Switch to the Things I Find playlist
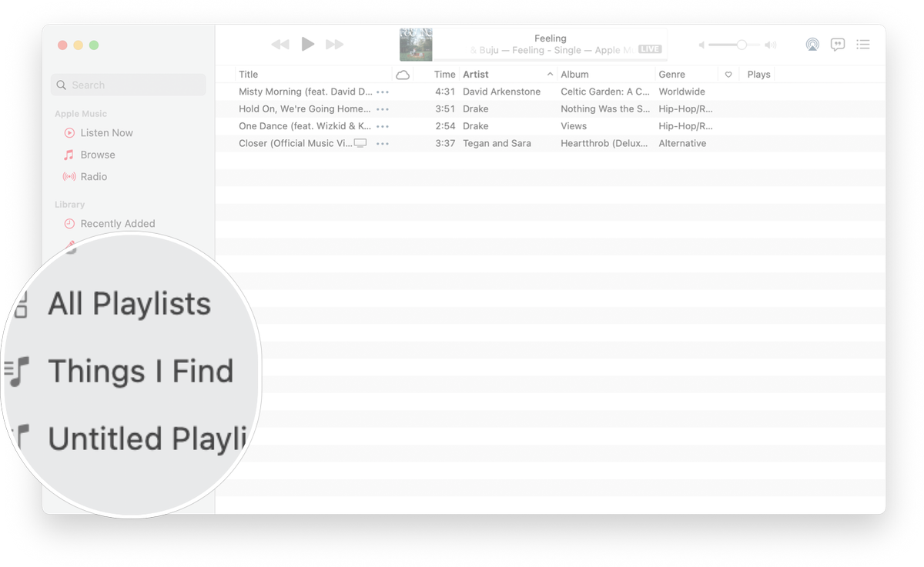 [x=142, y=372]
